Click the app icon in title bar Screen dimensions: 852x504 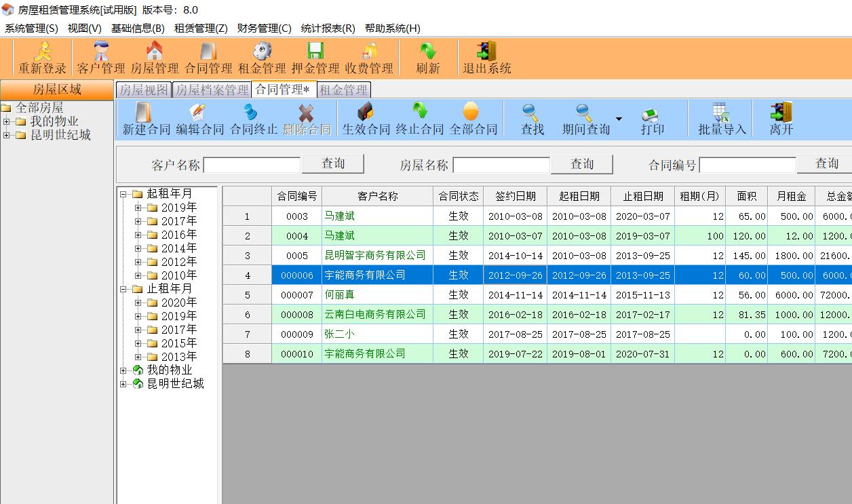[8, 9]
